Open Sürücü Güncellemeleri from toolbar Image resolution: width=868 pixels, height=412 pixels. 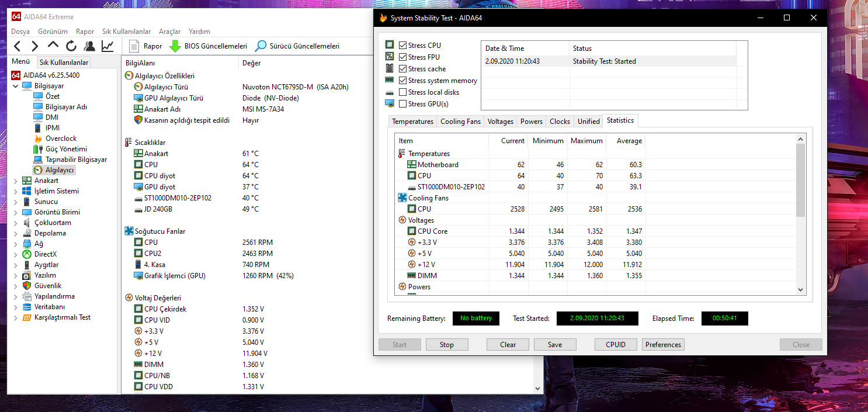coord(297,46)
